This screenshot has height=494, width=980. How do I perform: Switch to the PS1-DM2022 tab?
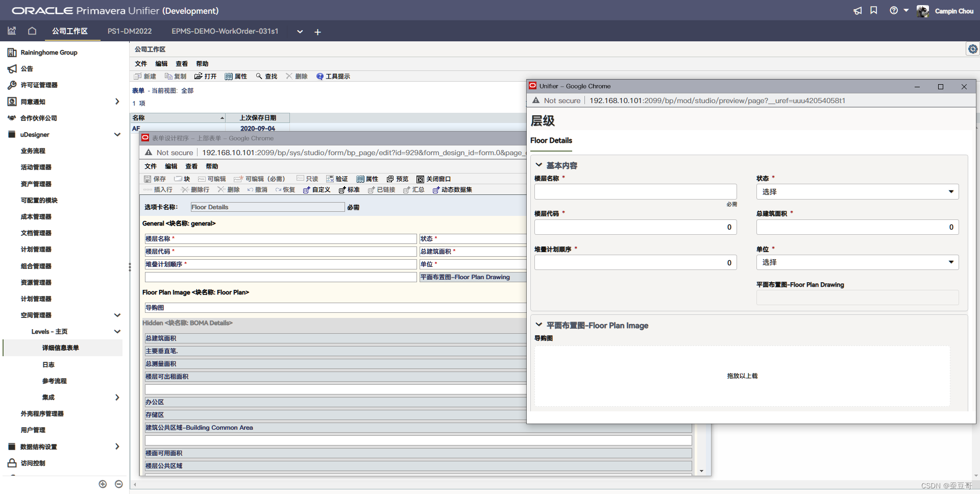coord(130,31)
